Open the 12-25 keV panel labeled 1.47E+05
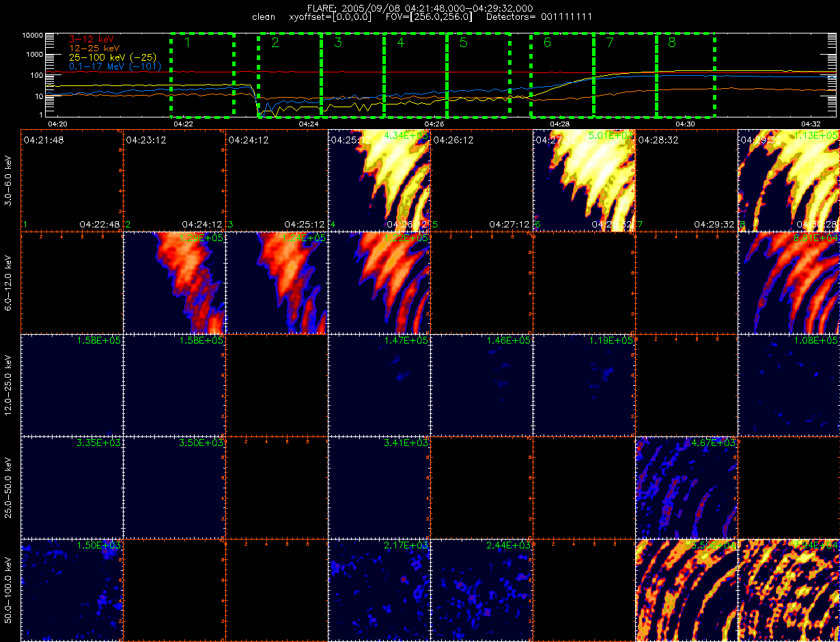Viewport: 840px width, 642px height. pos(379,385)
